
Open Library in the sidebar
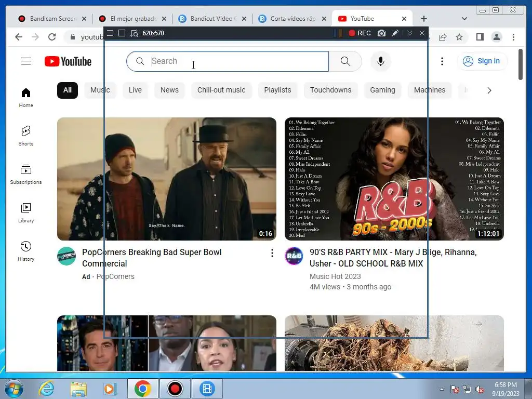click(26, 212)
